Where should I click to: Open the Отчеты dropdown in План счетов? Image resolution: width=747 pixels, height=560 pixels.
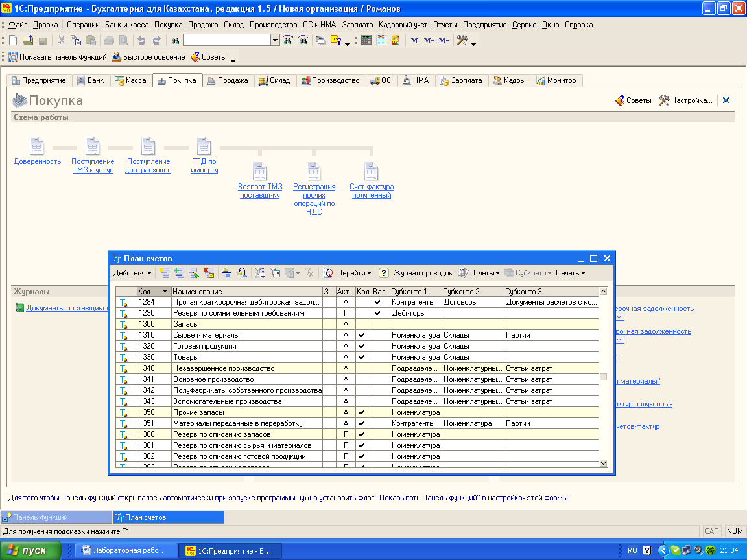pos(479,273)
